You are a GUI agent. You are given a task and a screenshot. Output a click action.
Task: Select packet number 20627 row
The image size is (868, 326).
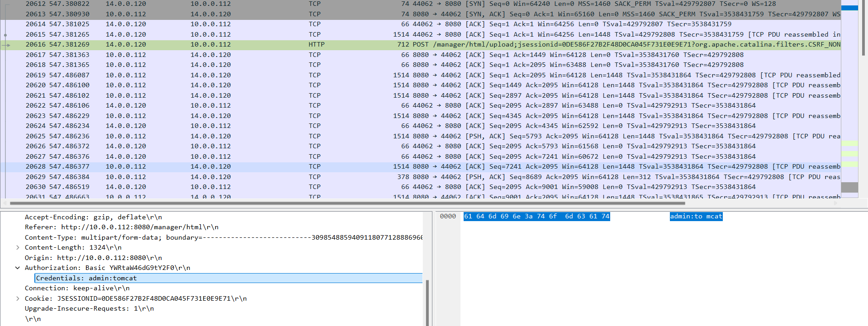click(x=421, y=156)
